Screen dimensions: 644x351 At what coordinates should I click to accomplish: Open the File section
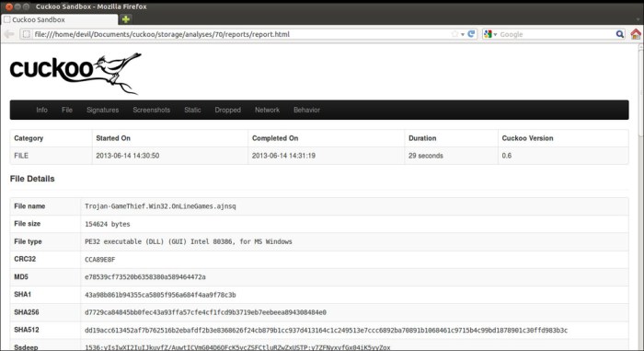pos(67,110)
